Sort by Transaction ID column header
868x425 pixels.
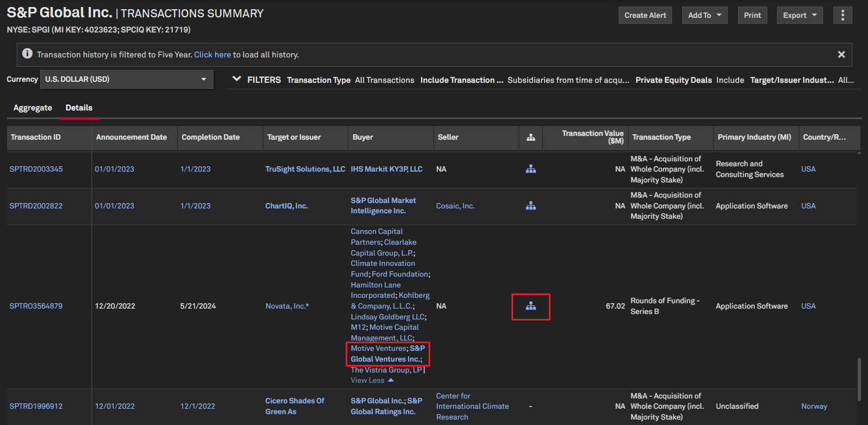36,137
